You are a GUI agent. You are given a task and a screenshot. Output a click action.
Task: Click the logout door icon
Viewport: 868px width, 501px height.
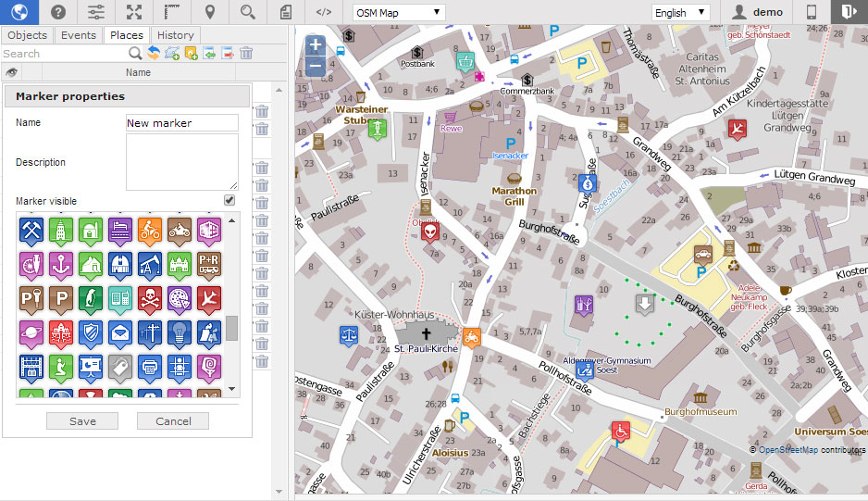(849, 12)
